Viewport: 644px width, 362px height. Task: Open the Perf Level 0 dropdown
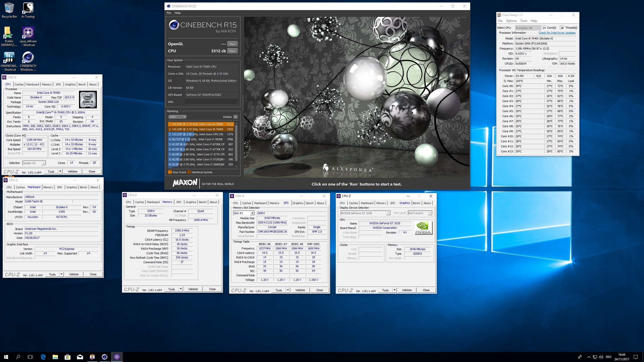click(420, 213)
